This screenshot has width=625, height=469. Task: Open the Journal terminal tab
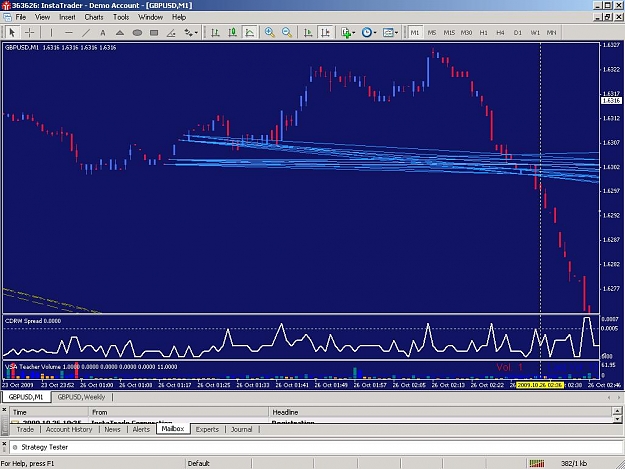tap(242, 429)
